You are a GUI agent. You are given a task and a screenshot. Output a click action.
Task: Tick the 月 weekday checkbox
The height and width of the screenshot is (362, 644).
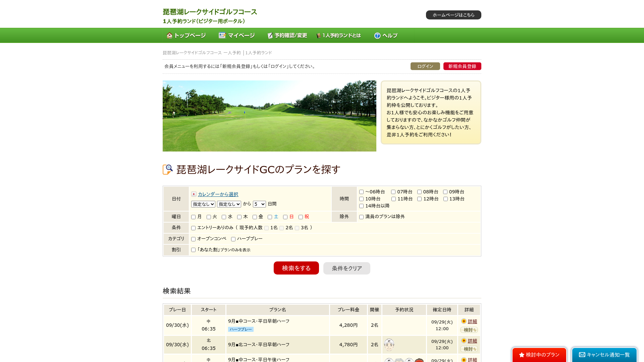pos(193,217)
